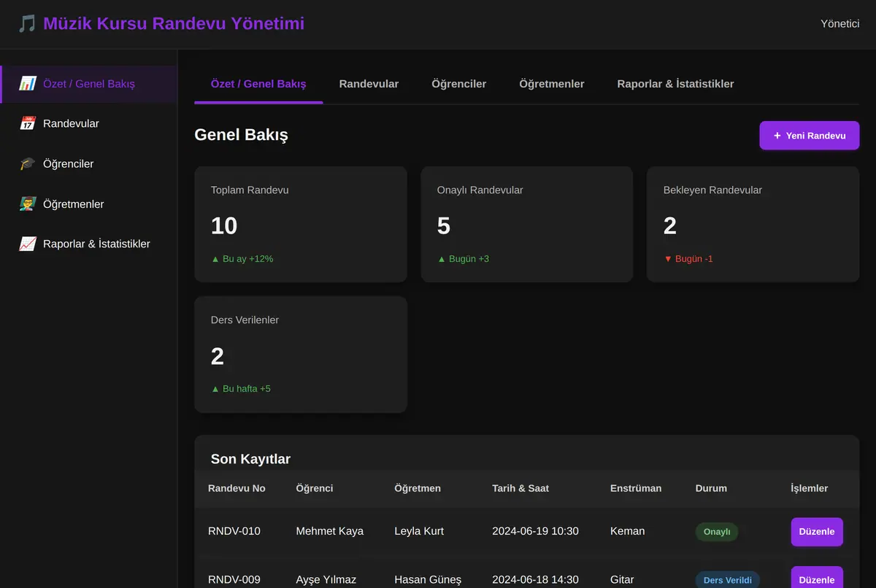876x588 pixels.
Task: Click the Toplam Randevu stat card
Action: [x=301, y=224]
